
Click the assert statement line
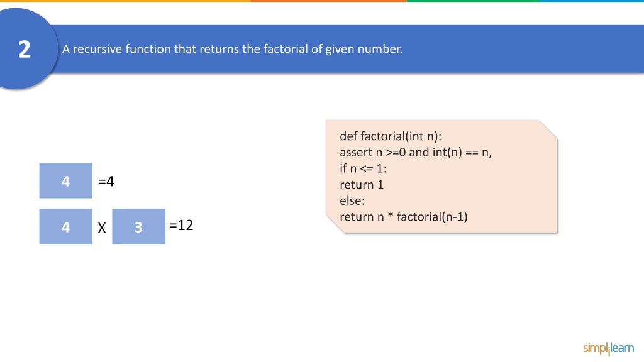[416, 152]
